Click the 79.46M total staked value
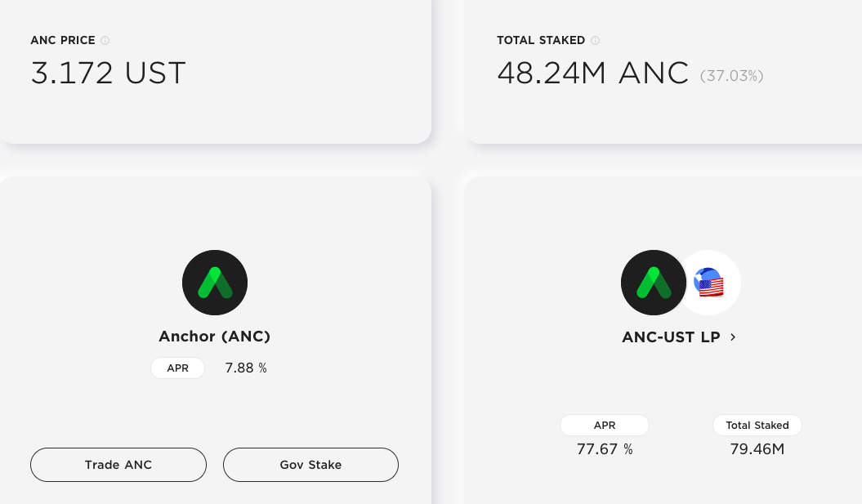Image resolution: width=862 pixels, height=504 pixels. click(757, 449)
